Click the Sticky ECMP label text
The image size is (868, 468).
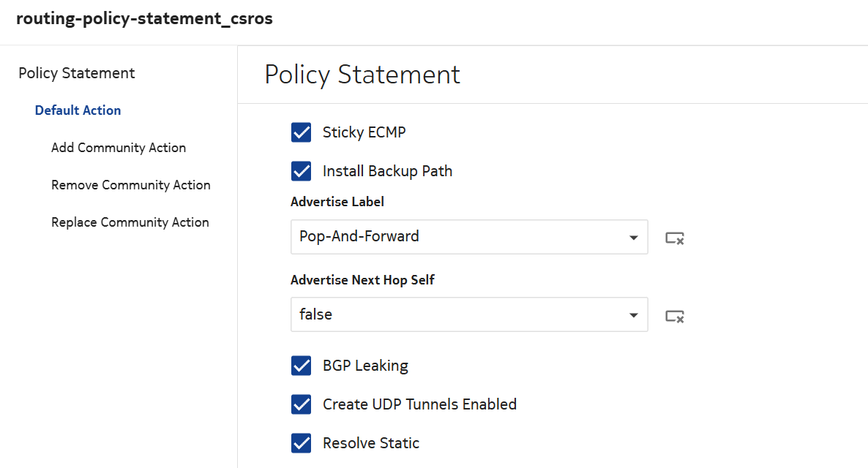point(364,132)
